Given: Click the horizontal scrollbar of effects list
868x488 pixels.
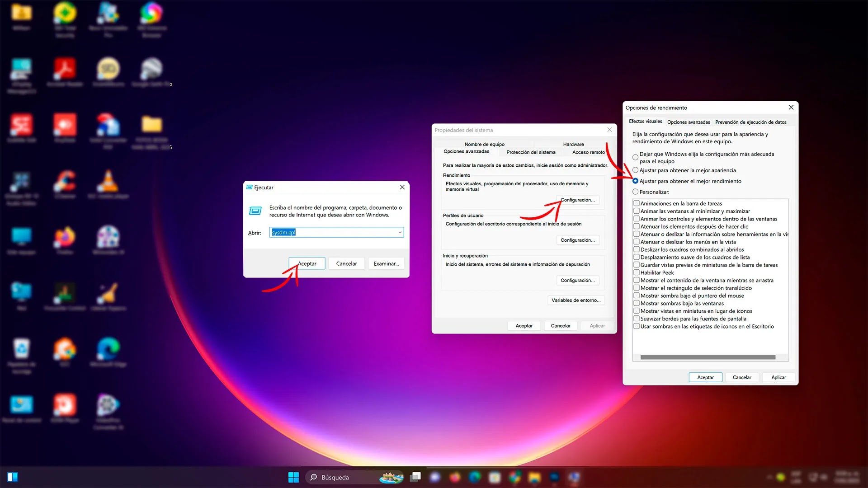Looking at the screenshot, I should (708, 357).
